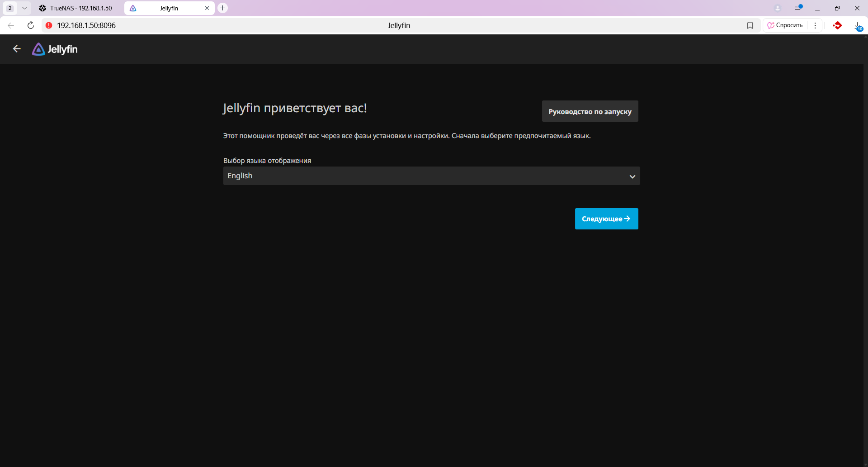Click the "Следующее" next button
This screenshot has height=467, width=868.
606,219
